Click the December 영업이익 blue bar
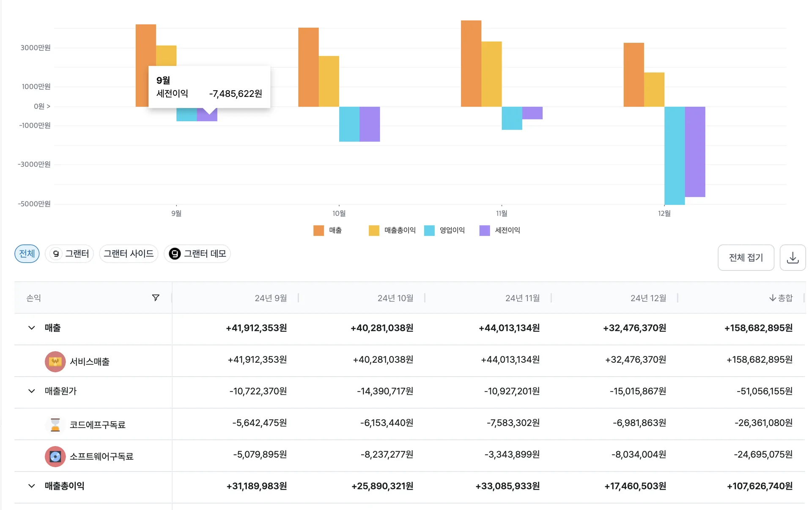 click(x=675, y=155)
